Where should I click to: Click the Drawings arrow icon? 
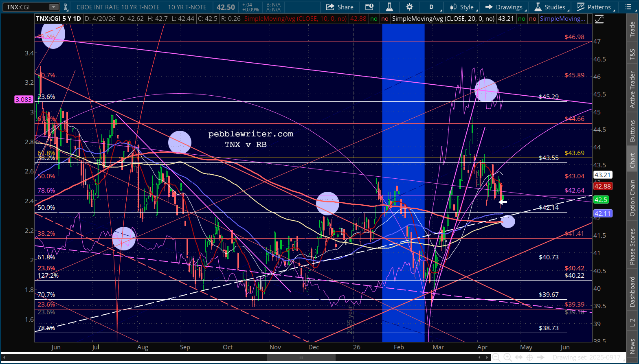tap(489, 7)
